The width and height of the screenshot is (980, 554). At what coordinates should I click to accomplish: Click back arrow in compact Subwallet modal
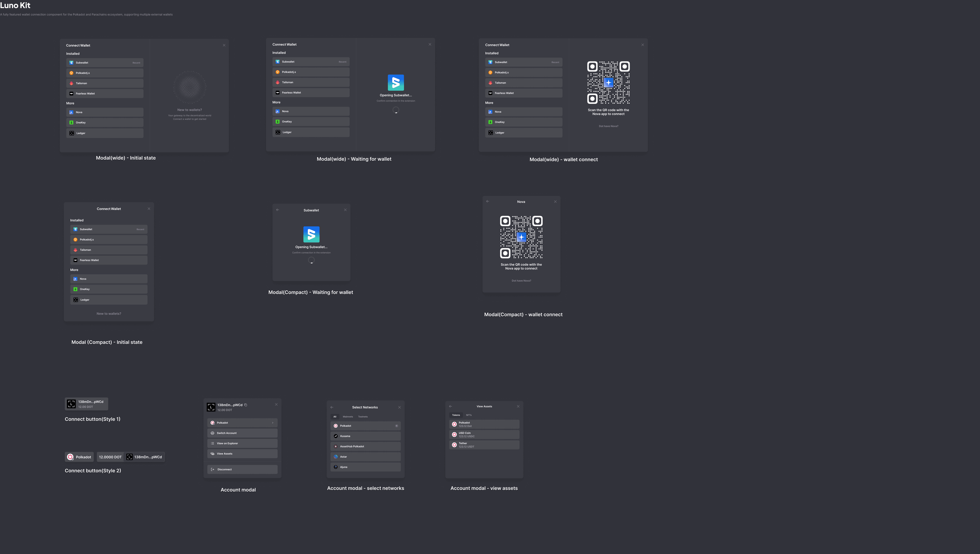pyautogui.click(x=277, y=210)
